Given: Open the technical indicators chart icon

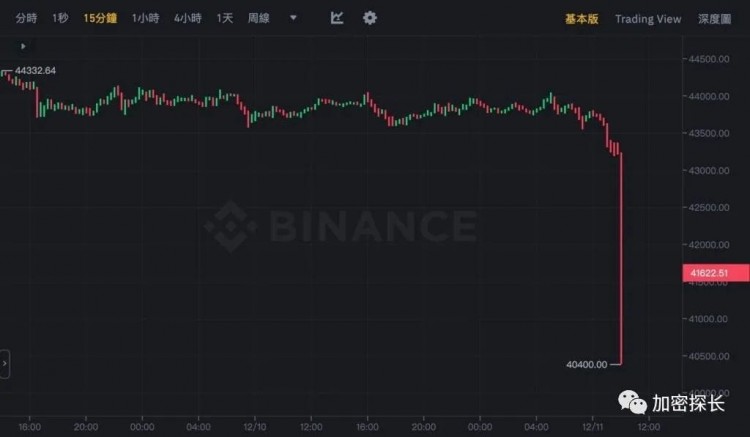Looking at the screenshot, I should (x=337, y=18).
